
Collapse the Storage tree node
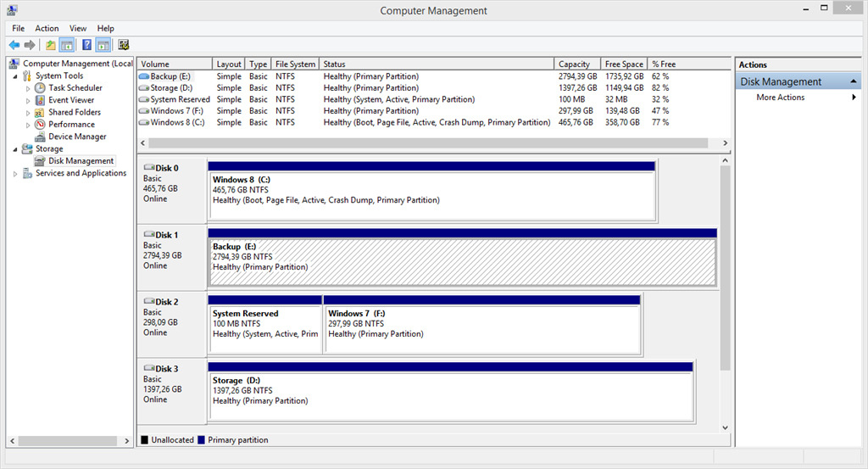[15, 149]
